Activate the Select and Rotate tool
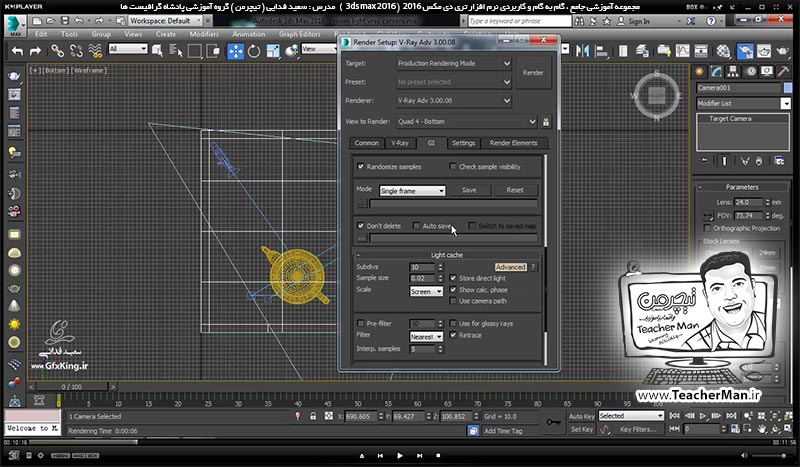Viewport: 800px width, 467px height. [x=254, y=51]
